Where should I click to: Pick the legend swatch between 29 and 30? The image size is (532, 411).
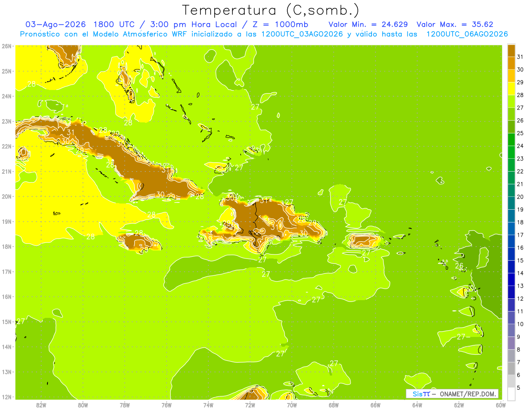point(511,76)
